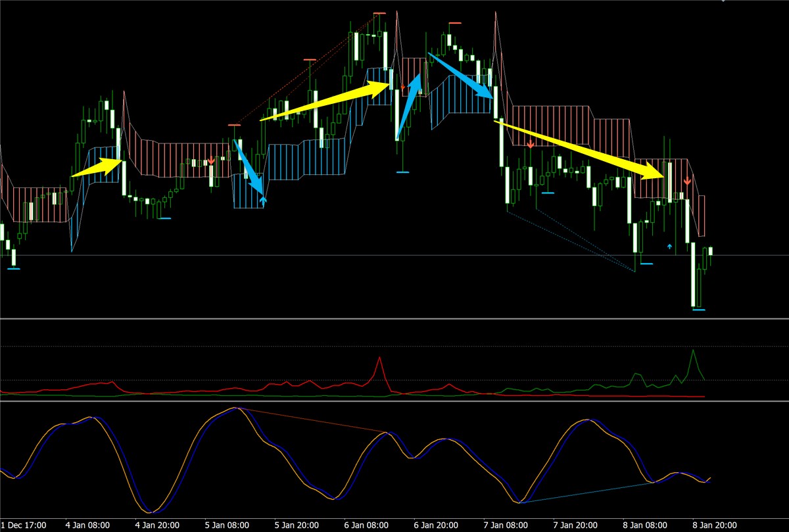Click the '8 Jan 08:00' time axis label
This screenshot has width=789, height=532.
(x=644, y=525)
